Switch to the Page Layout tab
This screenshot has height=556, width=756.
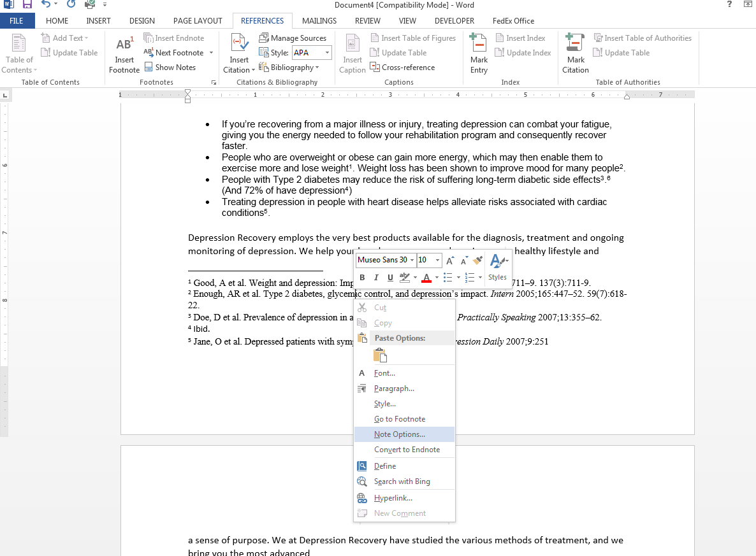click(198, 21)
